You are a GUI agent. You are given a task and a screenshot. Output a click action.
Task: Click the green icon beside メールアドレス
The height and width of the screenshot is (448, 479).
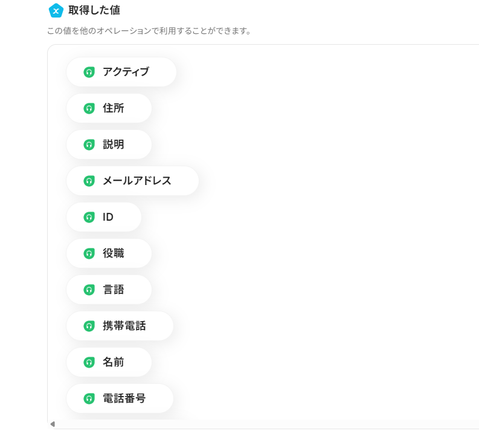tap(89, 181)
